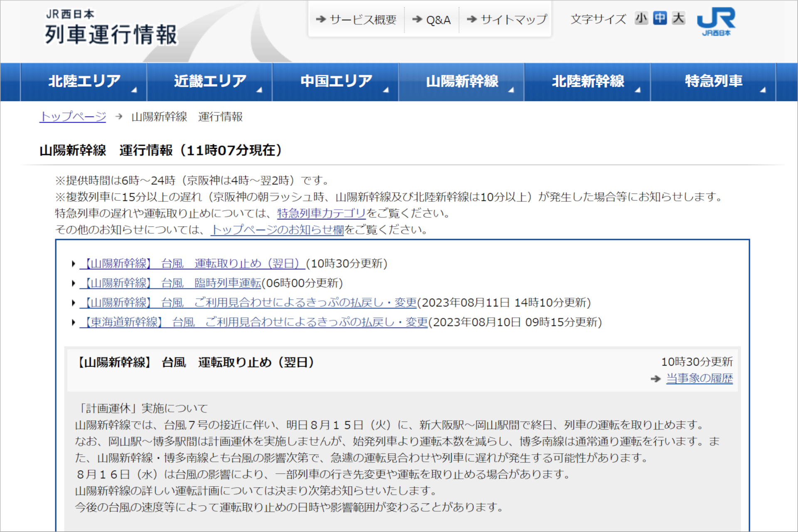Expand the 北陸エリア corner triangle
Viewport: 798px width, 532px height.
134,90
